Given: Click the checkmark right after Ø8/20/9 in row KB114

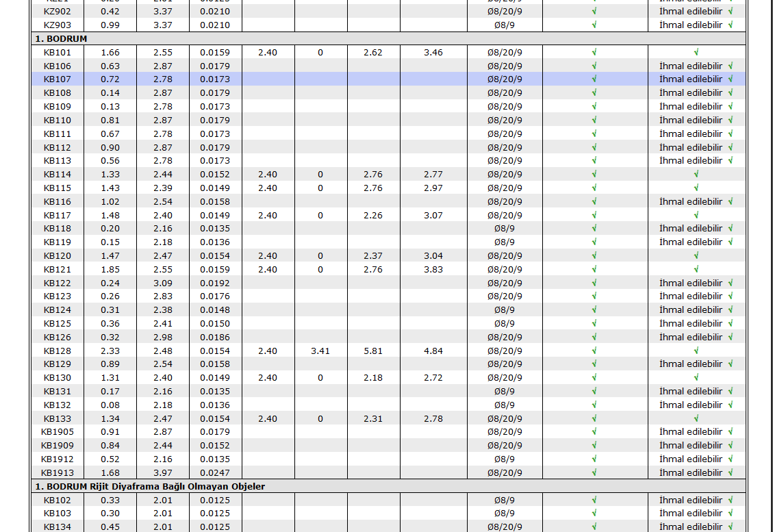Looking at the screenshot, I should 594,175.
